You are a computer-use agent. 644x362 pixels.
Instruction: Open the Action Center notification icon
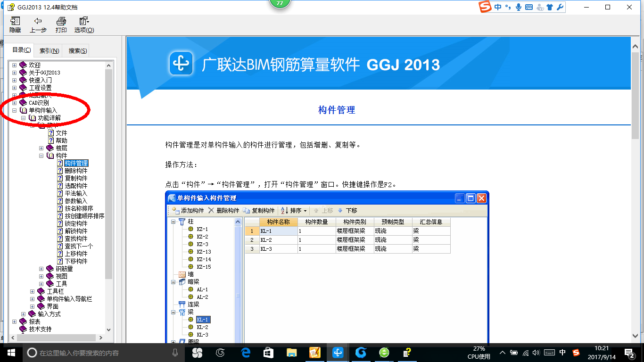(630, 353)
